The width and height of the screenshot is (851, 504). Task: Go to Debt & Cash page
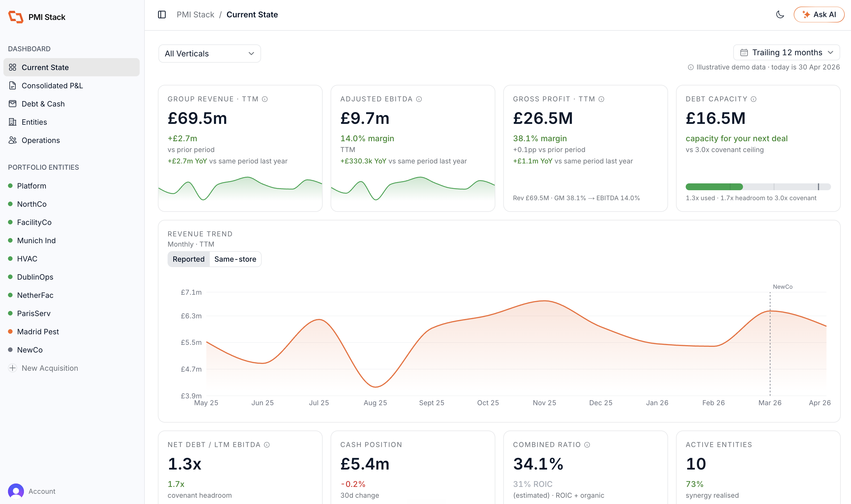point(71,104)
